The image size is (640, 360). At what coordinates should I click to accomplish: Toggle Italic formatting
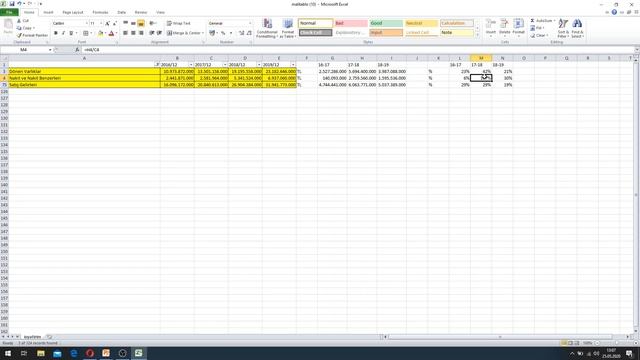tap(63, 33)
